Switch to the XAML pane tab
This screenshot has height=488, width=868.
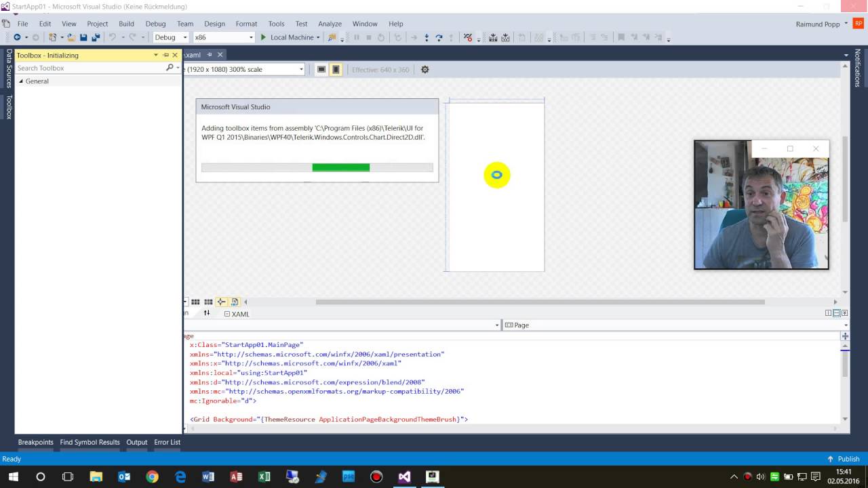237,314
